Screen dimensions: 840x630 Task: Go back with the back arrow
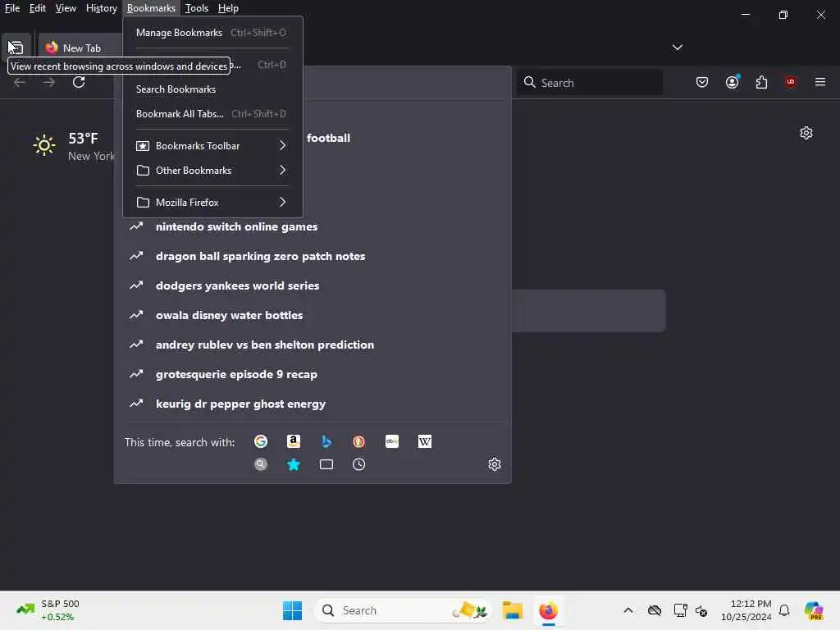[20, 83]
